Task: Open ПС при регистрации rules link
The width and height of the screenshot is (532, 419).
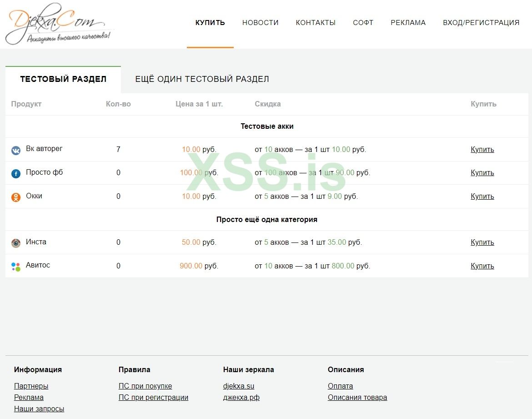Action: [x=153, y=397]
